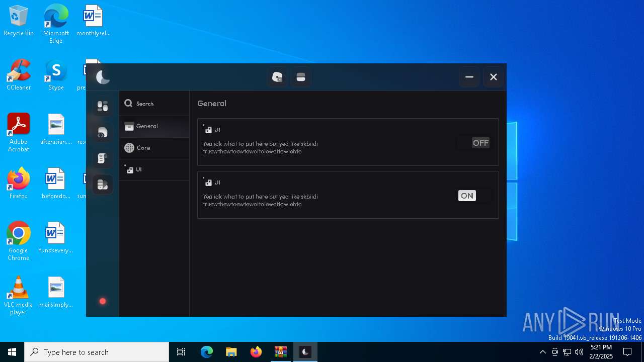Viewport: 644px width, 362px height.
Task: Open the clock showing 5:21 PM
Action: tap(601, 352)
